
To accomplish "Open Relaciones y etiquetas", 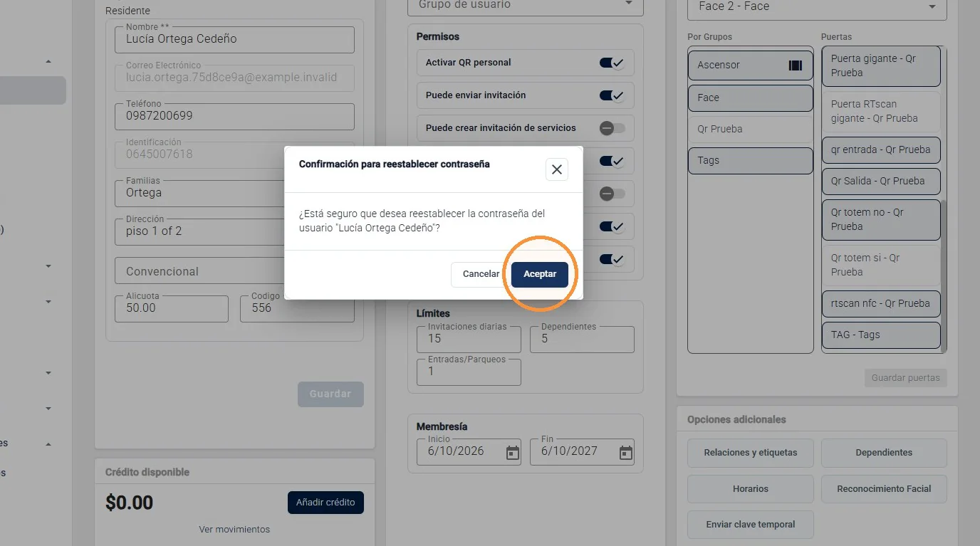I will click(x=750, y=453).
